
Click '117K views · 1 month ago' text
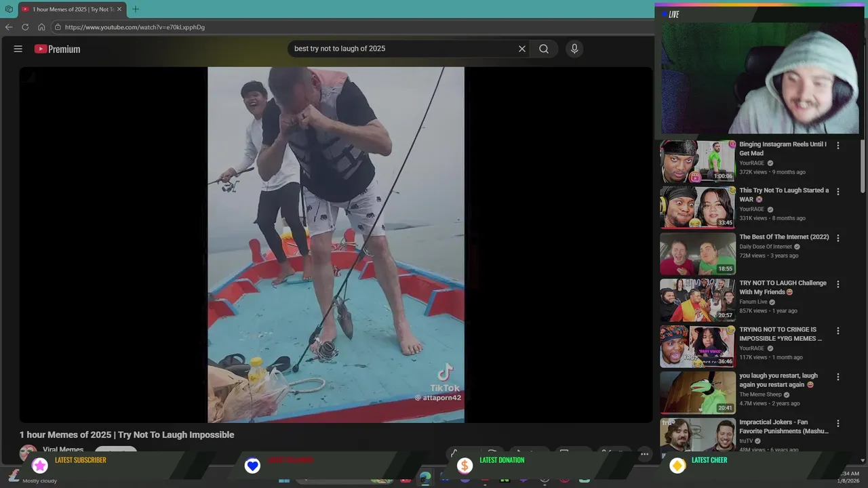[771, 357]
